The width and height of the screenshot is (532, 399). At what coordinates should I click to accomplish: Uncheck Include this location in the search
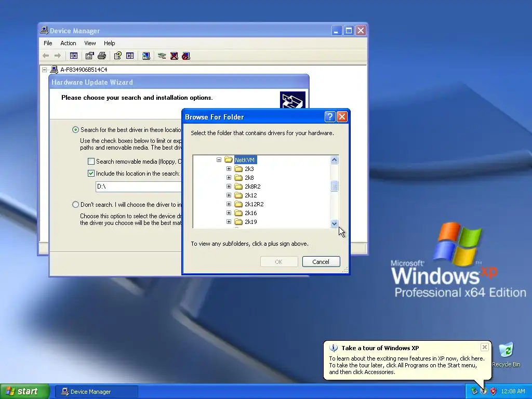click(x=91, y=174)
